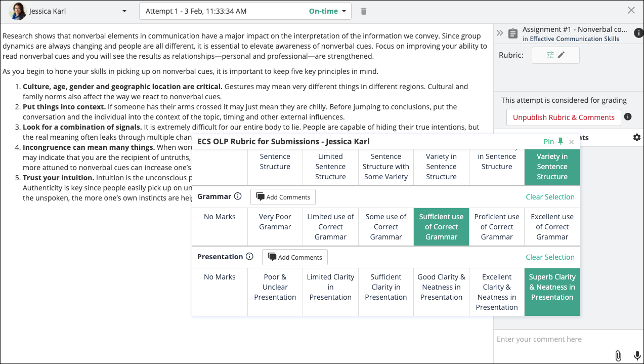The width and height of the screenshot is (644, 364).
Task: Add Comments for Presentation criterion
Action: (x=294, y=257)
